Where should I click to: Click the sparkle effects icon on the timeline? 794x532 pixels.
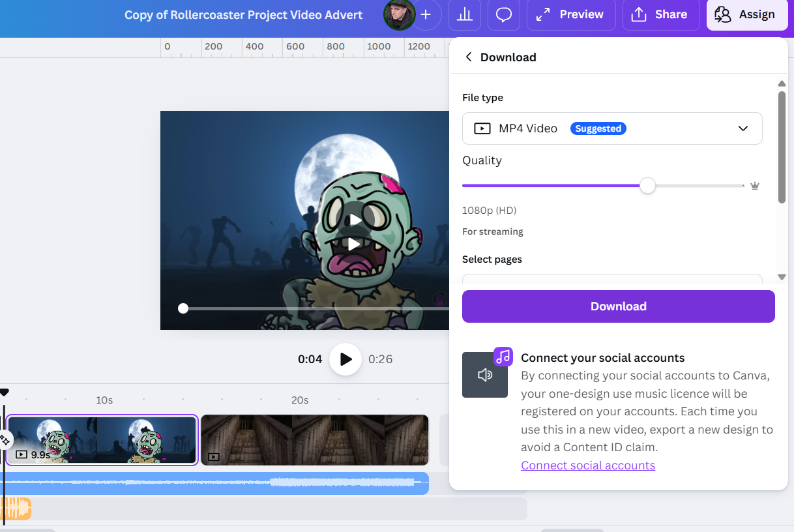[5, 439]
